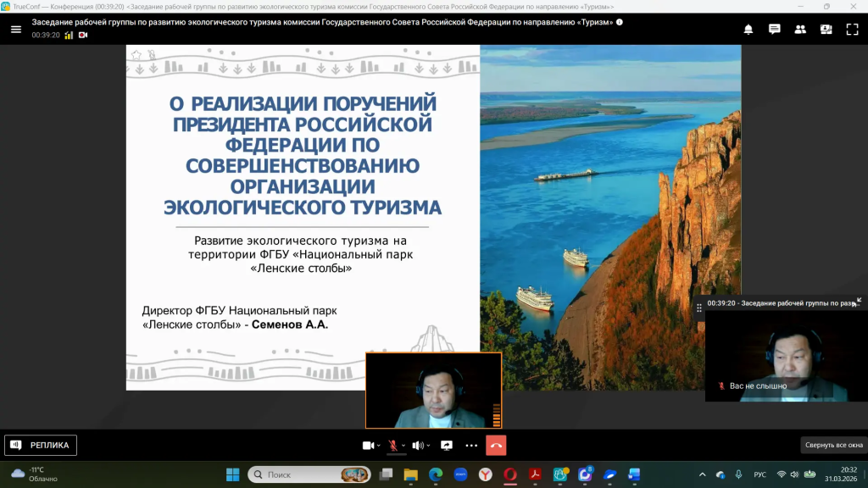
Task: Open the video layout settings icon
Action: coord(825,29)
